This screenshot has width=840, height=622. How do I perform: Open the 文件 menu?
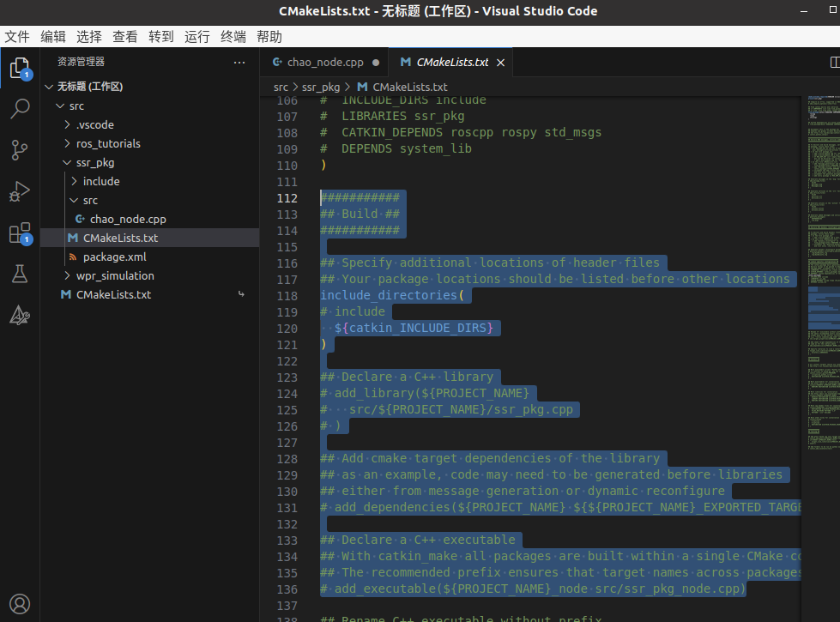pyautogui.click(x=17, y=36)
